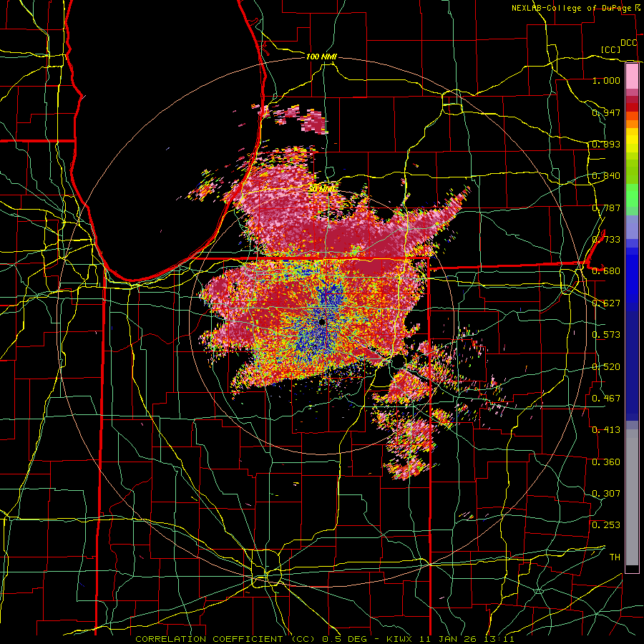Image resolution: width=644 pixels, height=644 pixels.
Task: Click the 50 NMI range ring label
Action: [323, 189]
